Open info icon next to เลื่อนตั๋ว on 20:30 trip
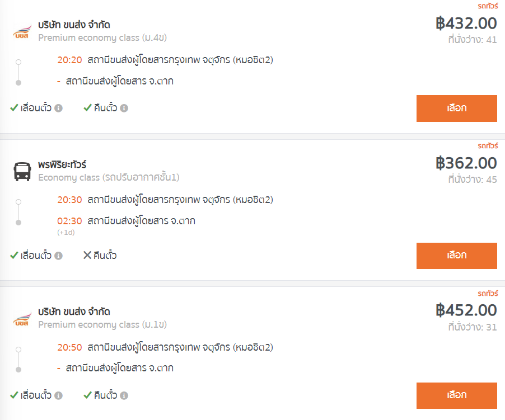Viewport: 505px width, 420px height. click(x=58, y=256)
